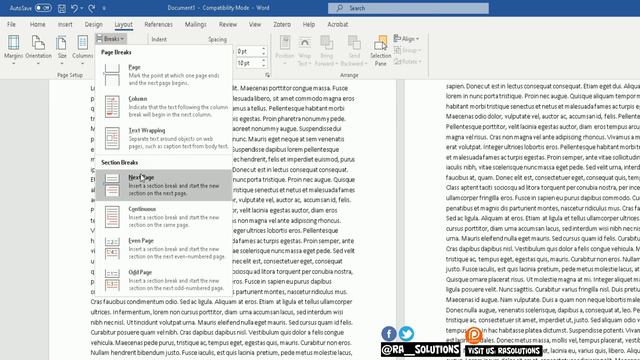Collapse the Breaks dropdown button
Screen dimensions: 640x360
[x=111, y=39]
